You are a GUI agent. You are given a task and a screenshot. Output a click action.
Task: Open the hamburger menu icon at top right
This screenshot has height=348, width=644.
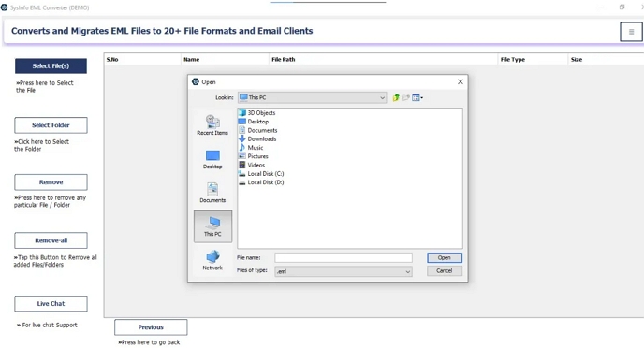coord(631,32)
